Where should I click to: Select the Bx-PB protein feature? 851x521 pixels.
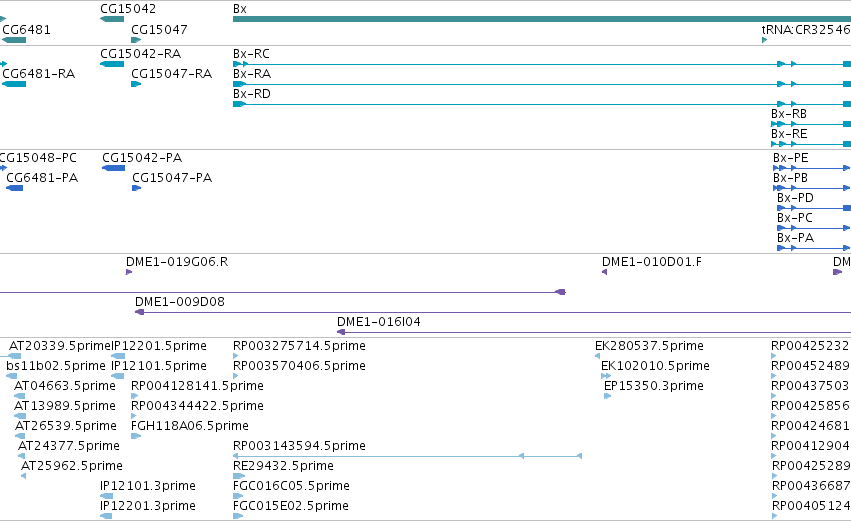(x=790, y=178)
